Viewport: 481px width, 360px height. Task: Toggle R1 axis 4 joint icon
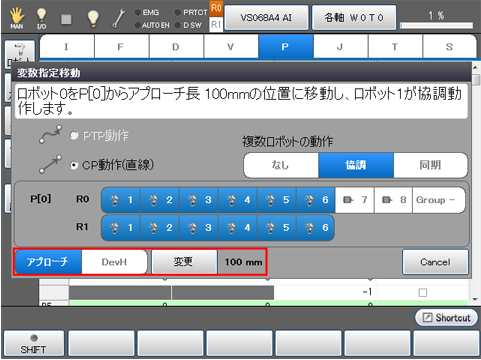pos(238,228)
